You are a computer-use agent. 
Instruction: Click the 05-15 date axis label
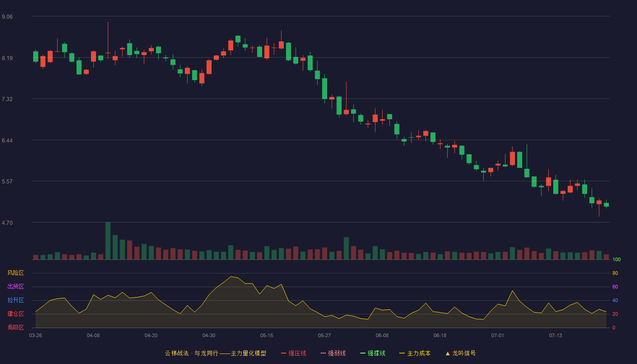click(x=267, y=335)
